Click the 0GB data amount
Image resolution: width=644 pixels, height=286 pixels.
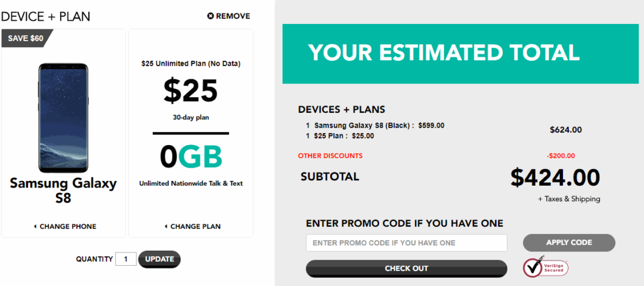(x=191, y=157)
